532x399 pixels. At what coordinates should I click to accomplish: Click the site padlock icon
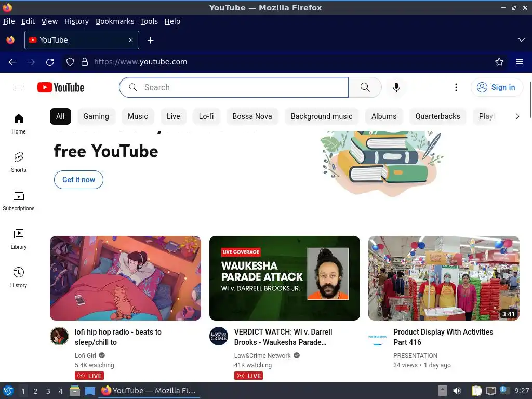(x=85, y=62)
